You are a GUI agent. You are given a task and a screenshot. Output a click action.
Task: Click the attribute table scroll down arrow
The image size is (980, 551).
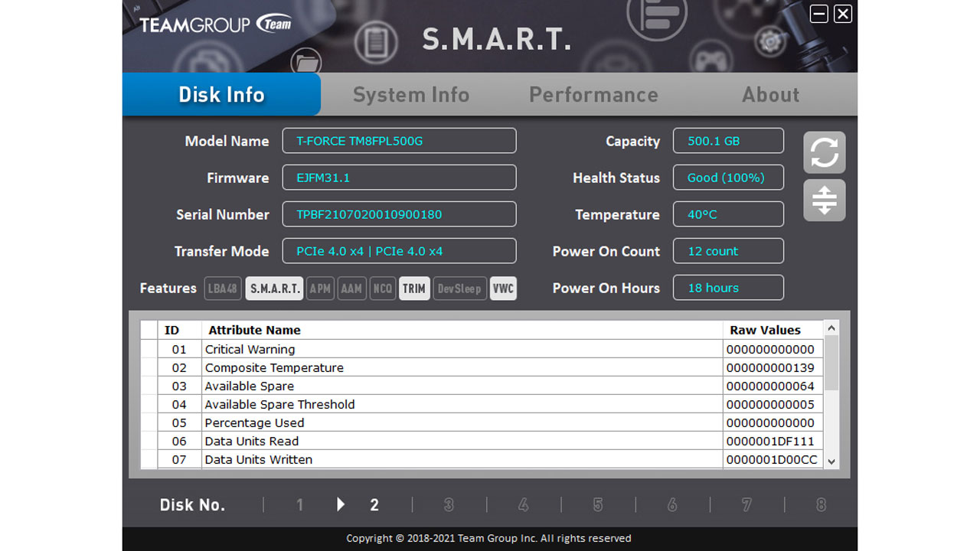coord(832,461)
